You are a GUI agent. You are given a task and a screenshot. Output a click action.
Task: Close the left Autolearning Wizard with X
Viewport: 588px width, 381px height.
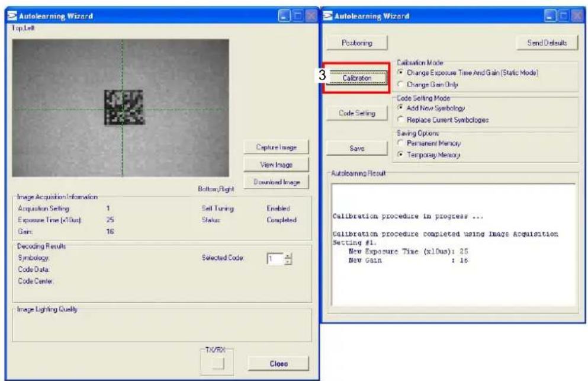point(311,16)
